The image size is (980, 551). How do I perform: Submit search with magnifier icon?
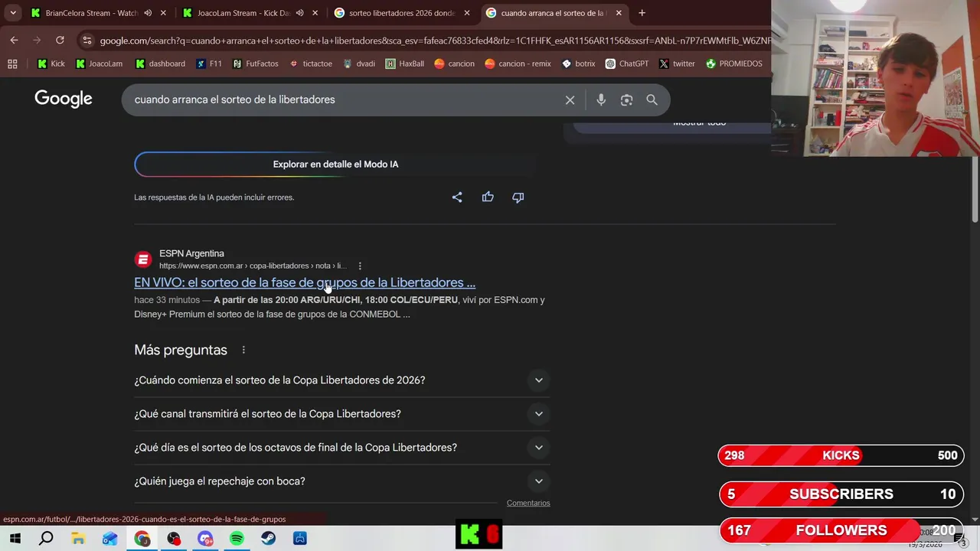click(652, 99)
